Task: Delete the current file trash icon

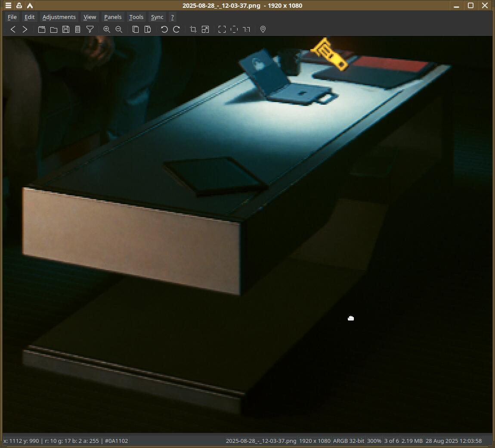Action: point(77,29)
